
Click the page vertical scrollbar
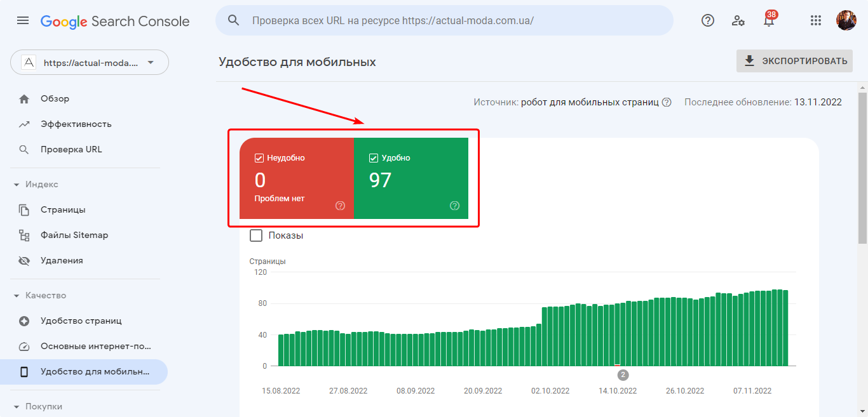(862, 168)
